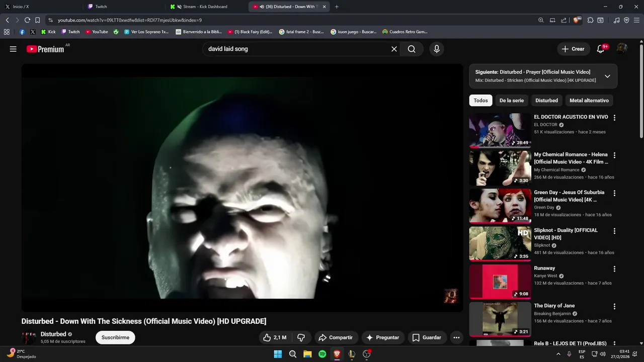Viewport: 644px width, 362px height.
Task: Select the Todos filter chip
Action: point(480,101)
